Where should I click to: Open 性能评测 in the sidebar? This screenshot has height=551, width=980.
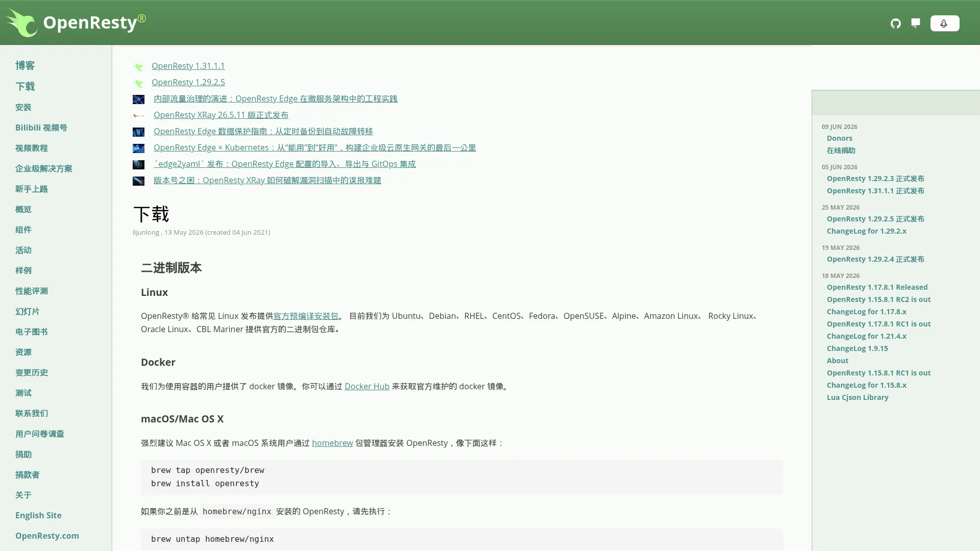coord(32,291)
